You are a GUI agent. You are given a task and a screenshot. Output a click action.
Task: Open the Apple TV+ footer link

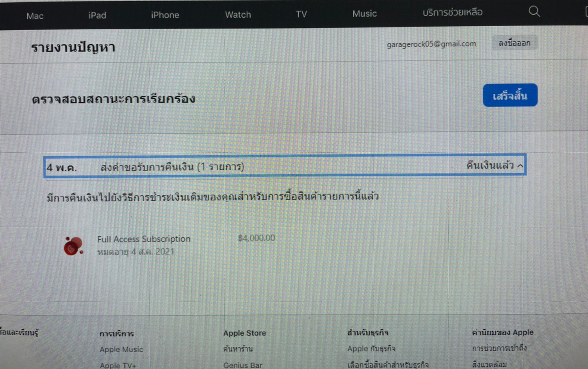[118, 365]
